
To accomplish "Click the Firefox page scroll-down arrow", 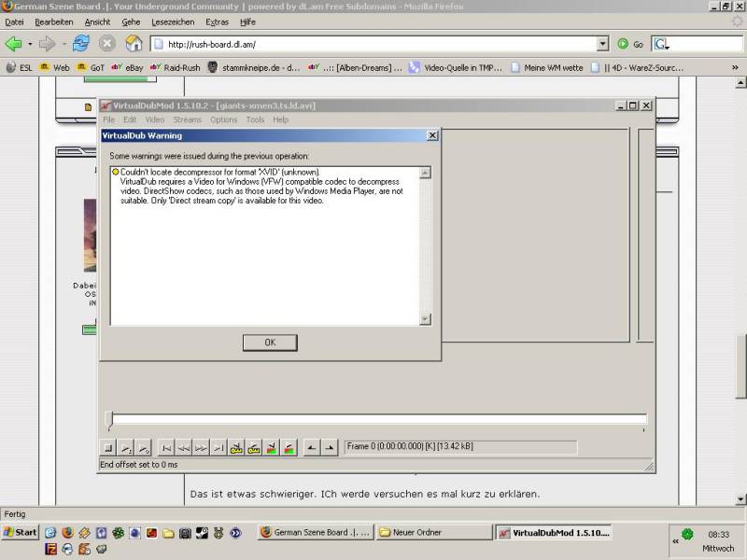I will tap(740, 499).
